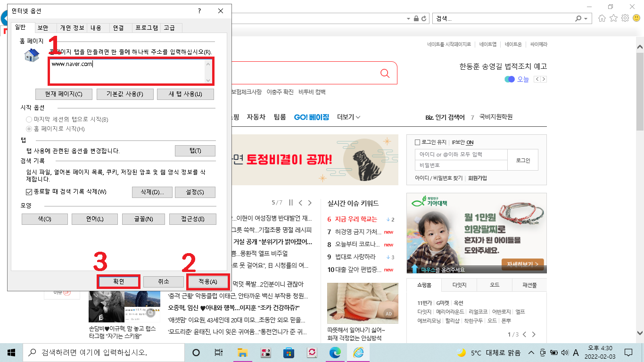Check the 로그인 유지 checkbox

(x=417, y=142)
